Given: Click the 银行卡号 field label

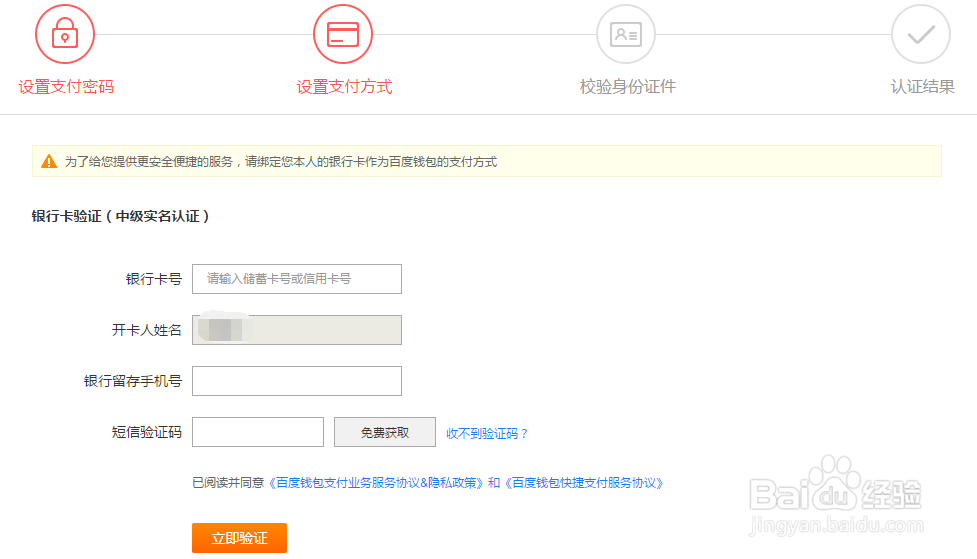Looking at the screenshot, I should click(153, 279).
